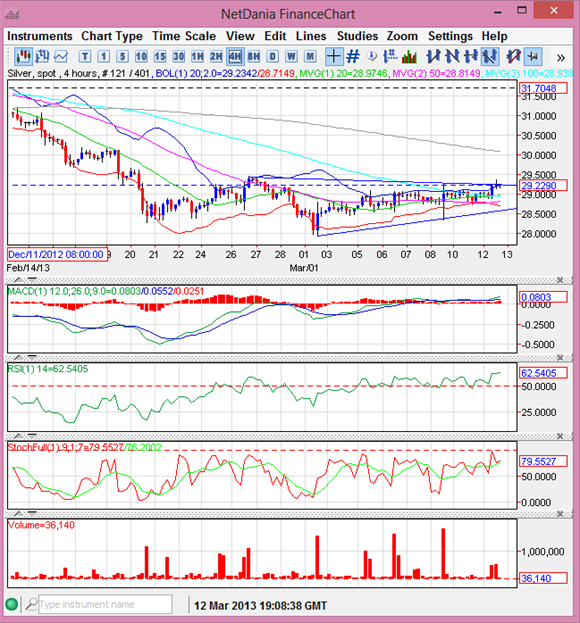This screenshot has width=580, height=623.
Task: Close the RSI study panel
Action: [560, 358]
